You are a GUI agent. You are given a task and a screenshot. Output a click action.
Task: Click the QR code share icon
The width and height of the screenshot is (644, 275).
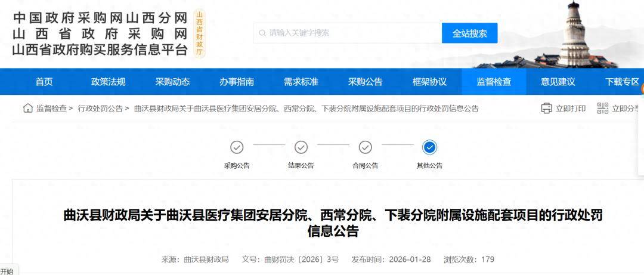click(603, 109)
